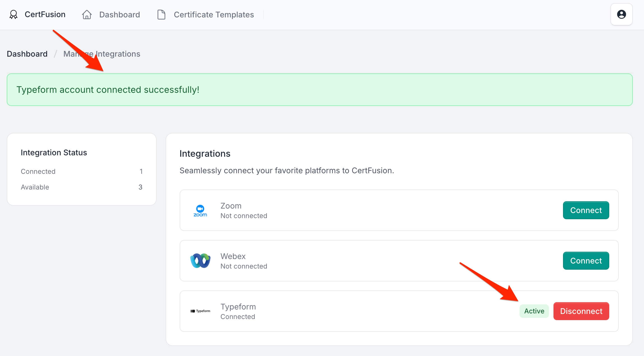Click the Available count row
Screen dimensions: 644x356
(x=81, y=187)
